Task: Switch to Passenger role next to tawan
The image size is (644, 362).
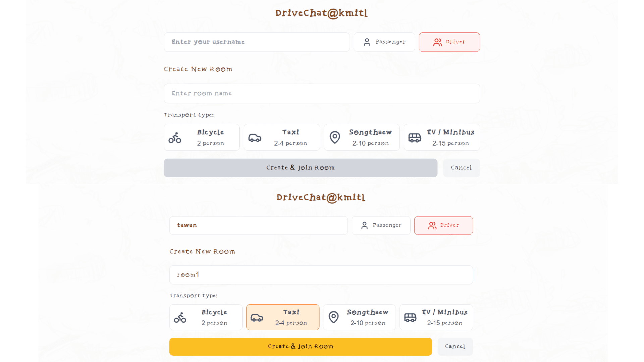Action: point(381,225)
